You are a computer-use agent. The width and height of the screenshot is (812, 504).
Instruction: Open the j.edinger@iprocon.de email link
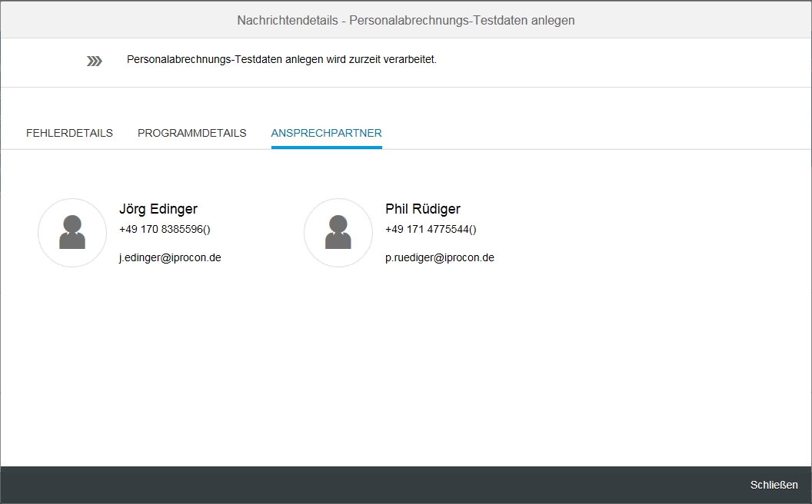coord(170,257)
